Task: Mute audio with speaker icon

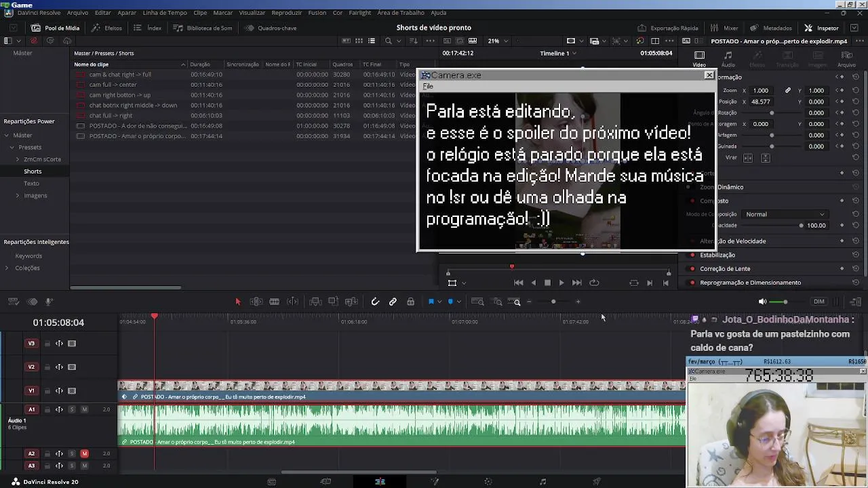Action: click(762, 302)
